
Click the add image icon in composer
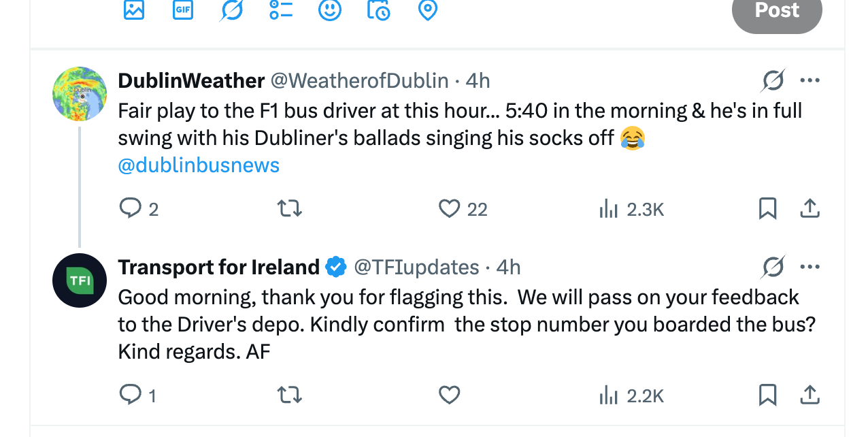coord(134,10)
